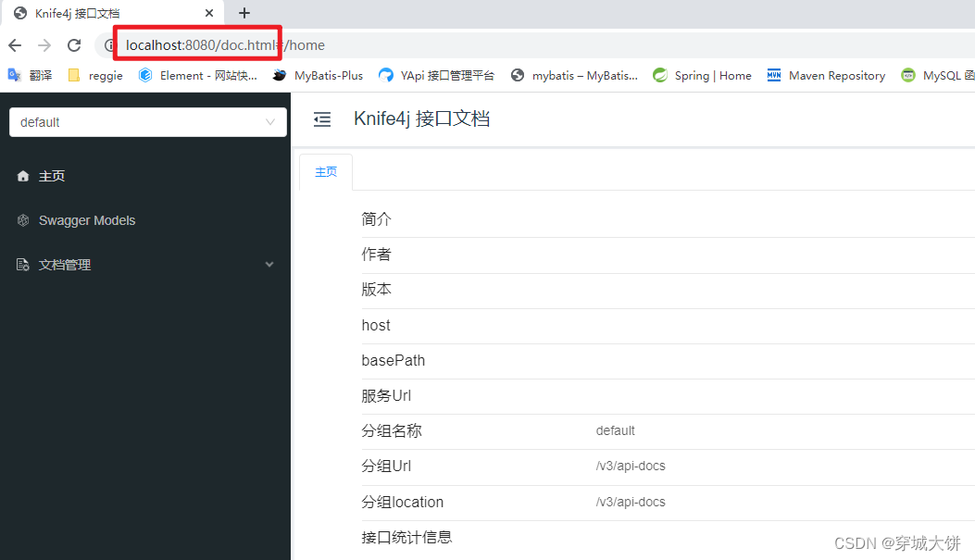Viewport: 975px width, 560px height.
Task: Expand the 文档管理 chevron
Action: (269, 264)
